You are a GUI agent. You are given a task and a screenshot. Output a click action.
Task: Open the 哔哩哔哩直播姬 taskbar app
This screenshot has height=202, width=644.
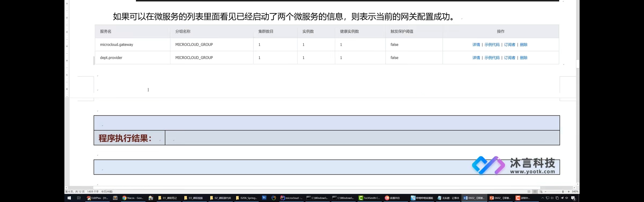pyautogui.click(x=422, y=198)
